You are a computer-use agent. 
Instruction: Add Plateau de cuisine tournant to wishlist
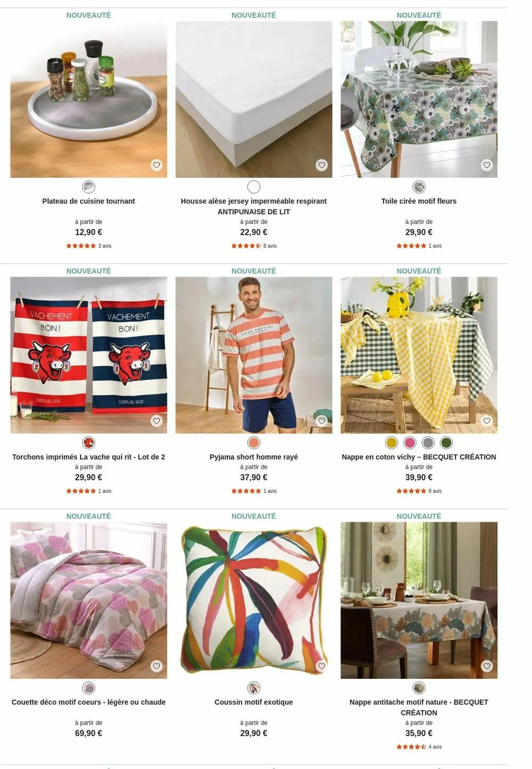(x=157, y=165)
